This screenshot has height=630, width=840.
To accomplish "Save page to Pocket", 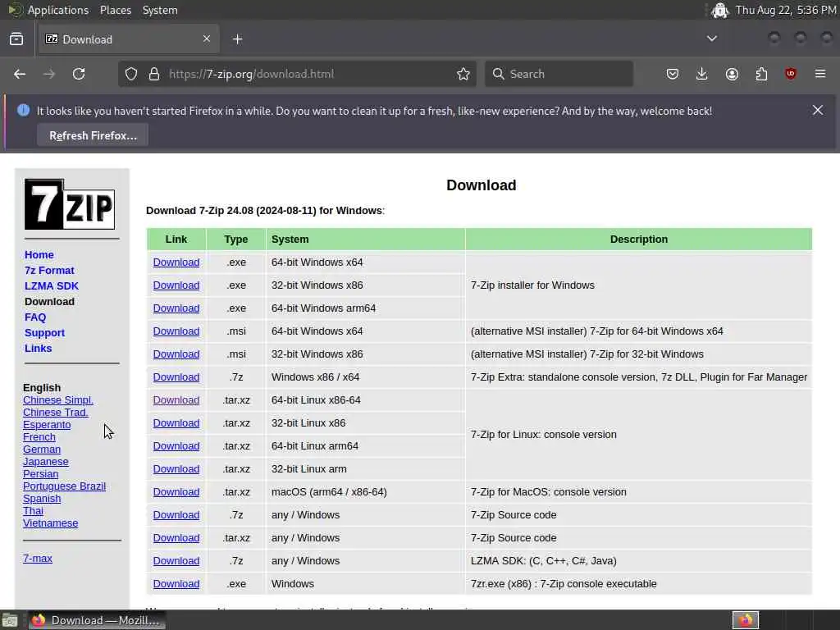I will coord(673,74).
